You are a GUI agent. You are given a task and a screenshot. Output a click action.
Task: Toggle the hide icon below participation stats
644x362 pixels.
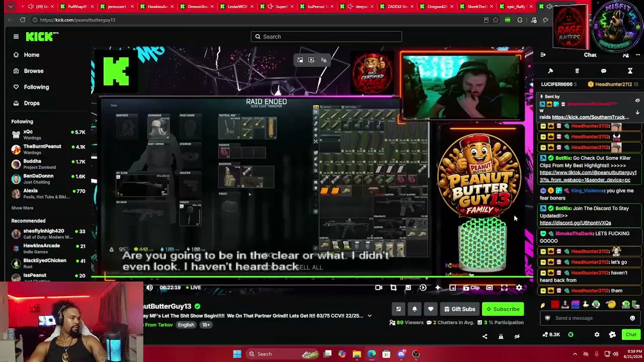pyautogui.click(x=517, y=336)
